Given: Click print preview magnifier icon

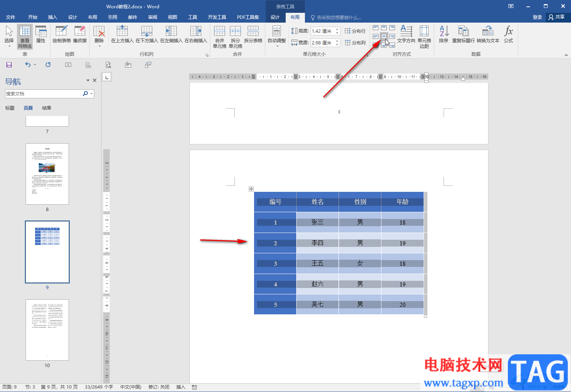Looking at the screenshot, I should coord(108,65).
